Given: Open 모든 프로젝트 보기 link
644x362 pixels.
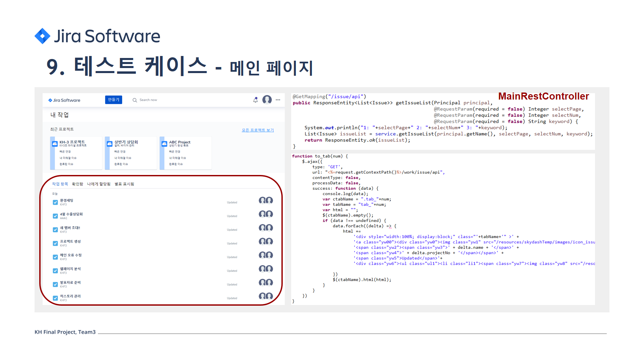Looking at the screenshot, I should (x=258, y=130).
